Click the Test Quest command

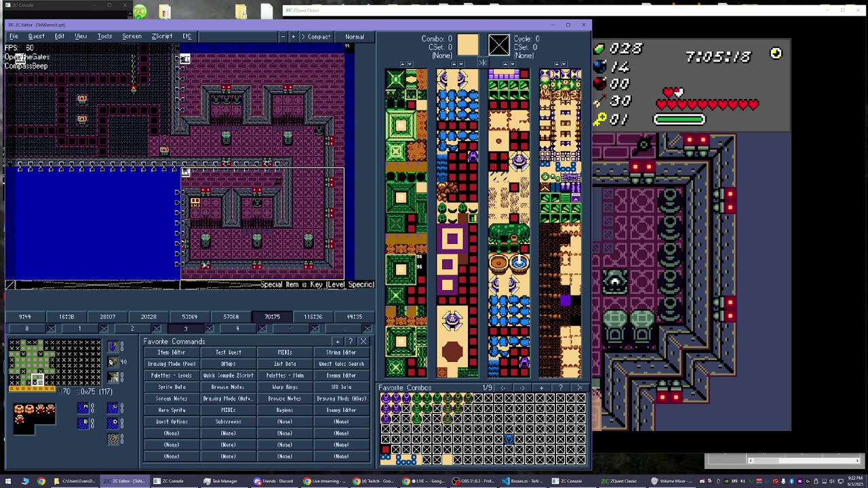pyautogui.click(x=228, y=352)
